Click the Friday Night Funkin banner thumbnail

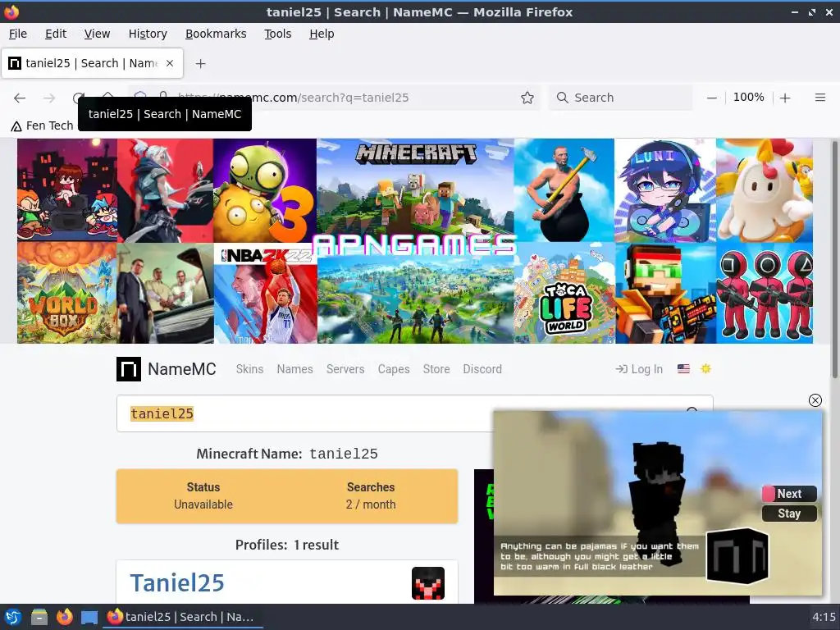[x=67, y=190]
